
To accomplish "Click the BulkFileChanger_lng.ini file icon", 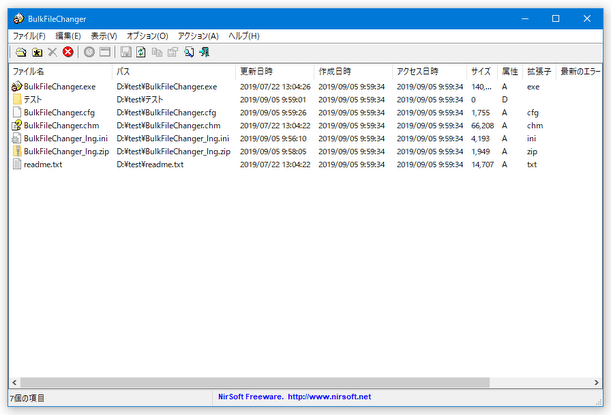I will click(17, 138).
